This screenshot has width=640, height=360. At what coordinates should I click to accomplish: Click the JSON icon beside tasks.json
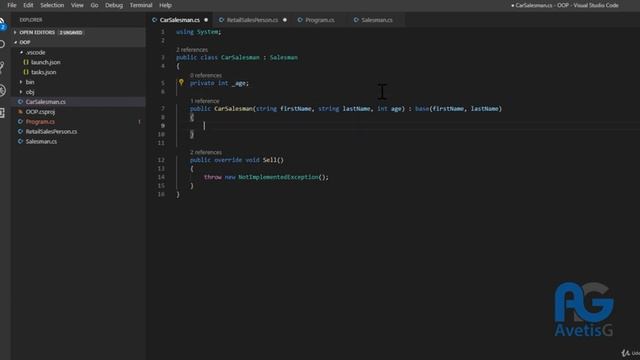tap(26, 72)
